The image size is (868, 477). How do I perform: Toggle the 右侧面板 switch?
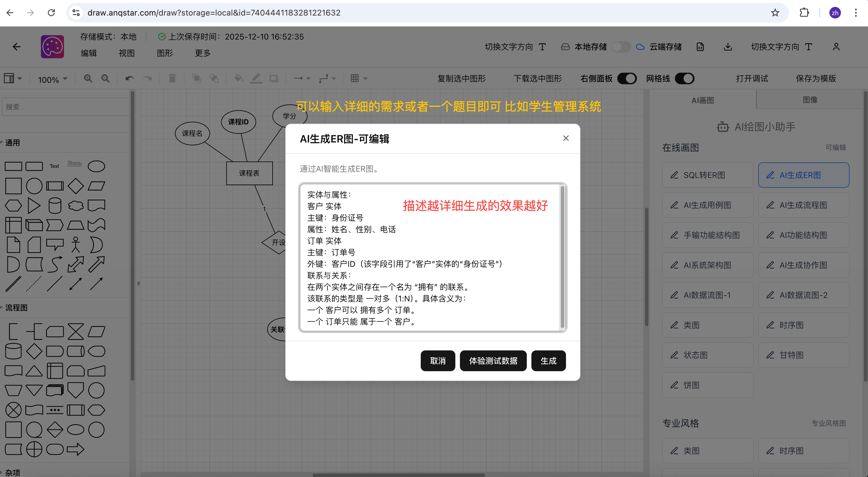point(627,78)
